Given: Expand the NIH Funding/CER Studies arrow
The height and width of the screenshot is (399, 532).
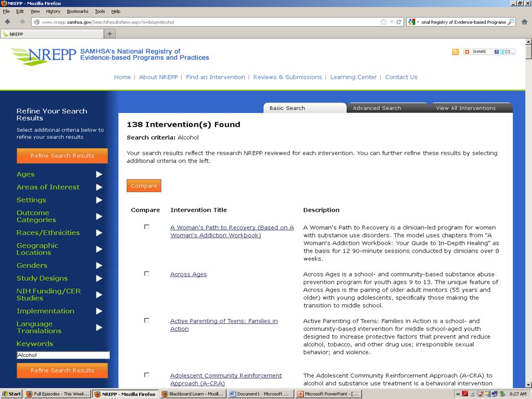Looking at the screenshot, I should 99,294.
